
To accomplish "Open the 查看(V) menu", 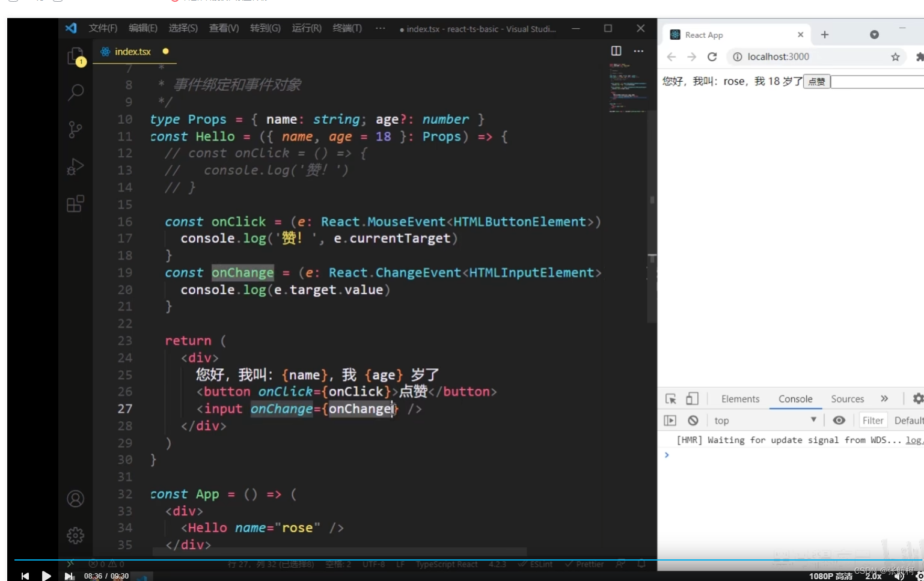I will click(x=224, y=28).
